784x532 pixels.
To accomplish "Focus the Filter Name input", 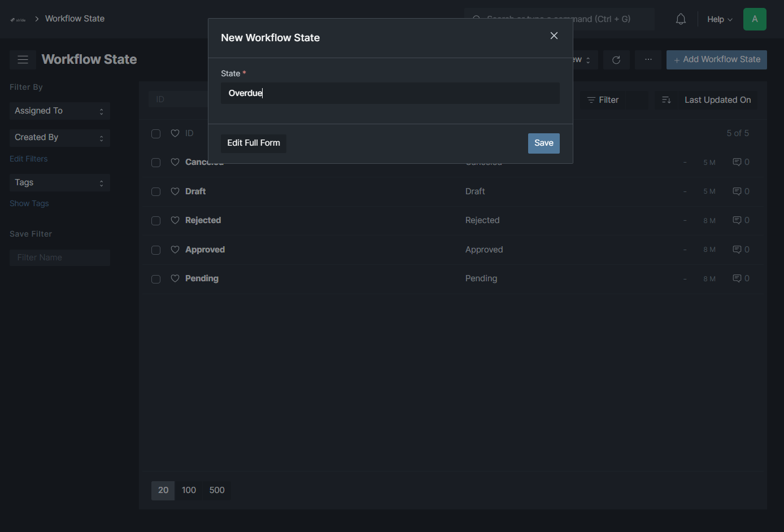I will 60,258.
